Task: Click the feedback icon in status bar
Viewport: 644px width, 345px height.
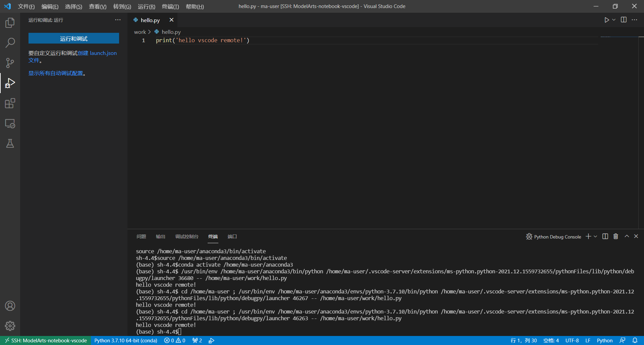Action: pyautogui.click(x=623, y=341)
